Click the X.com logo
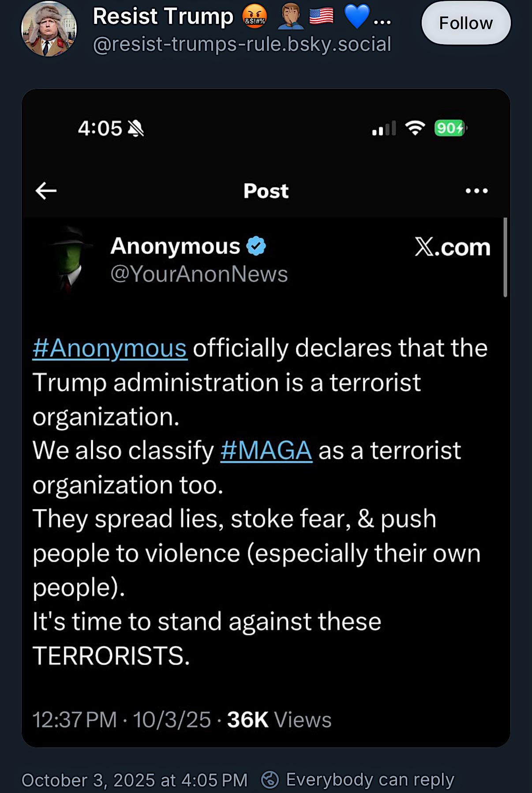532x793 pixels. [452, 247]
